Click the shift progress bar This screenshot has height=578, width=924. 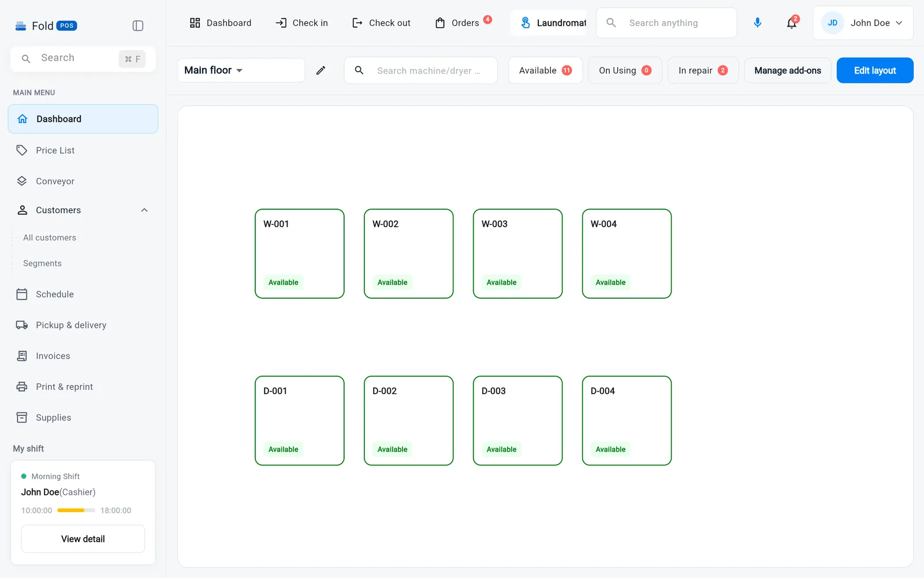pos(76,510)
